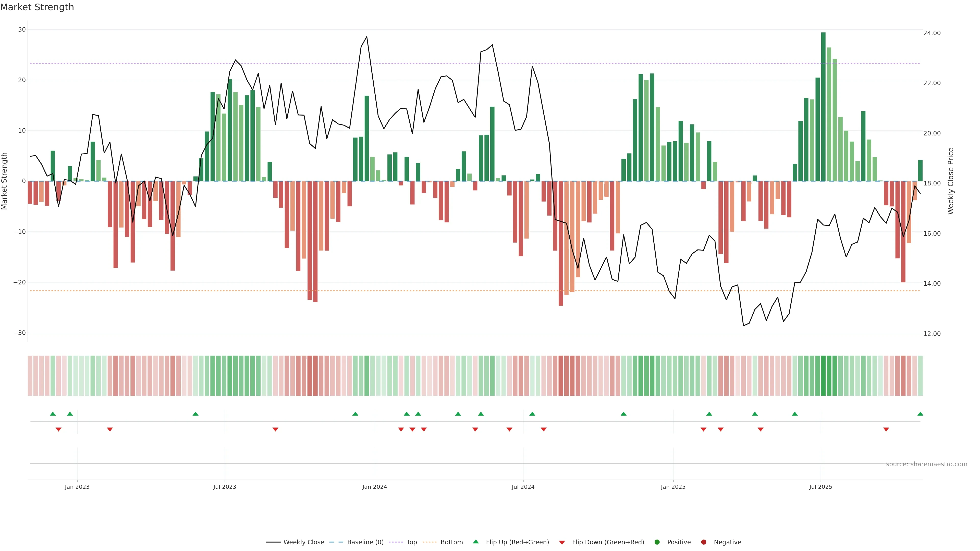Click the 24.00 right axis tick label
Viewport: 980px width, 551px height.
[x=932, y=33]
